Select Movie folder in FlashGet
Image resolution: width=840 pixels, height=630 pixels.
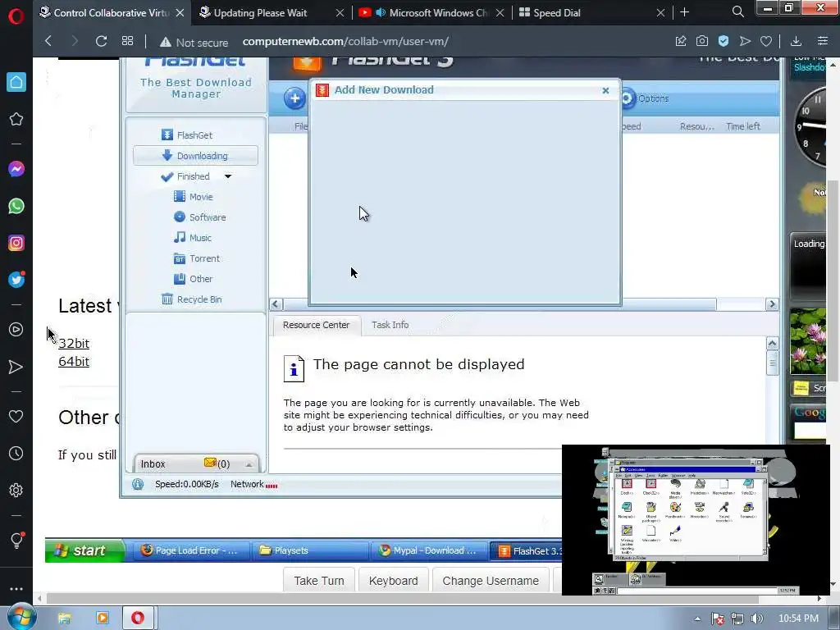(194, 197)
